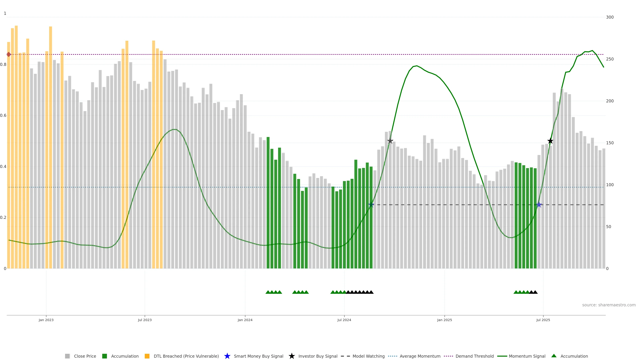Click the blue star icon in the legend

pos(227,356)
